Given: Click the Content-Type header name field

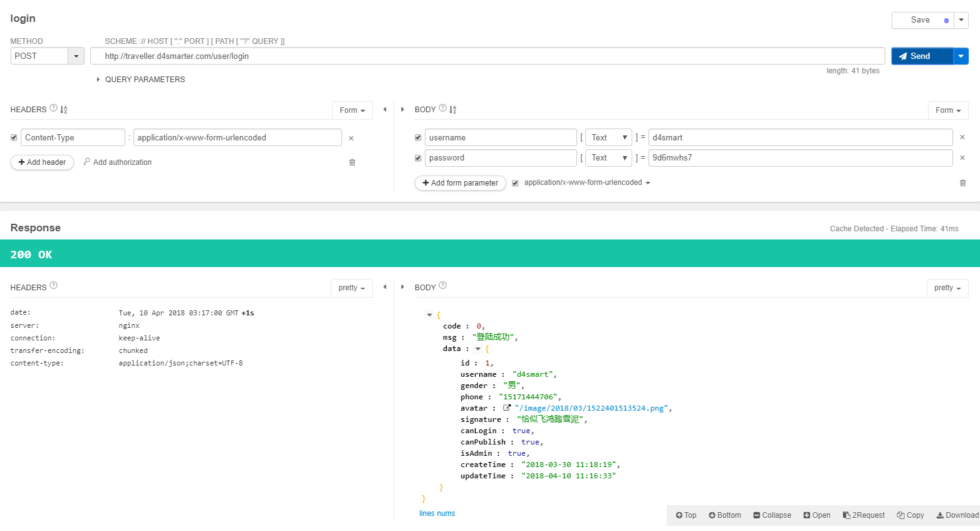Looking at the screenshot, I should click(x=73, y=138).
